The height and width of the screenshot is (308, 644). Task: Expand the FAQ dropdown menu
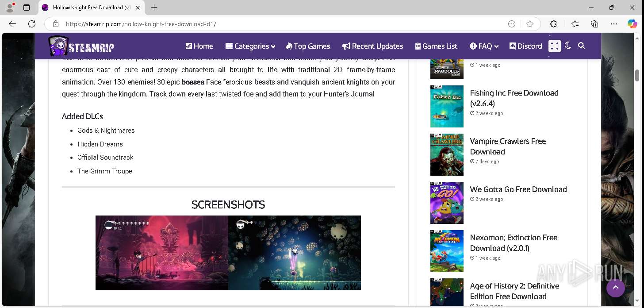click(x=484, y=46)
